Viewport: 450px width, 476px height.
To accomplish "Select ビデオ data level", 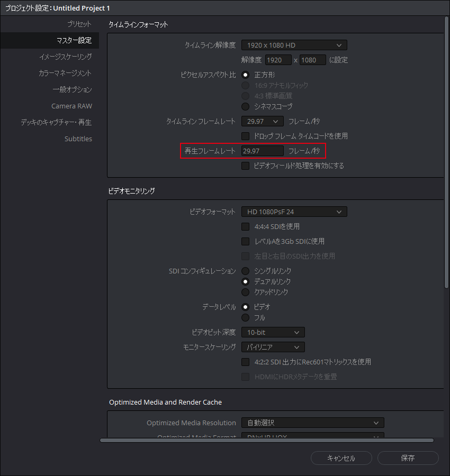I will pos(245,307).
